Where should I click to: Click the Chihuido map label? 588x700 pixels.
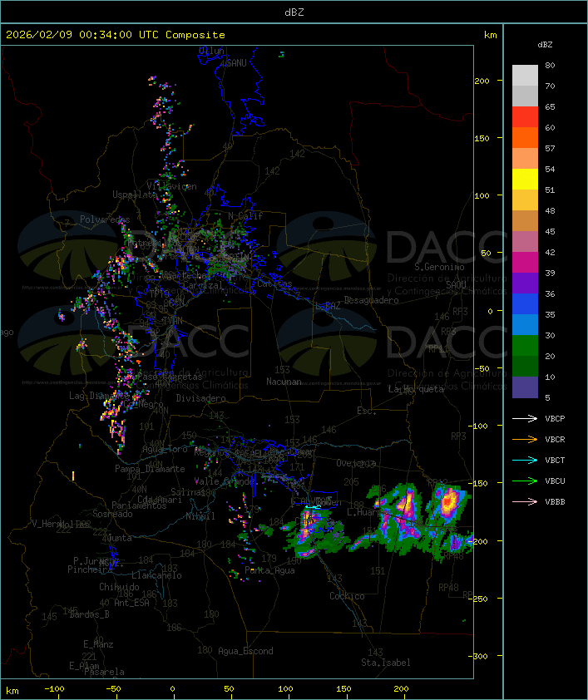click(119, 587)
